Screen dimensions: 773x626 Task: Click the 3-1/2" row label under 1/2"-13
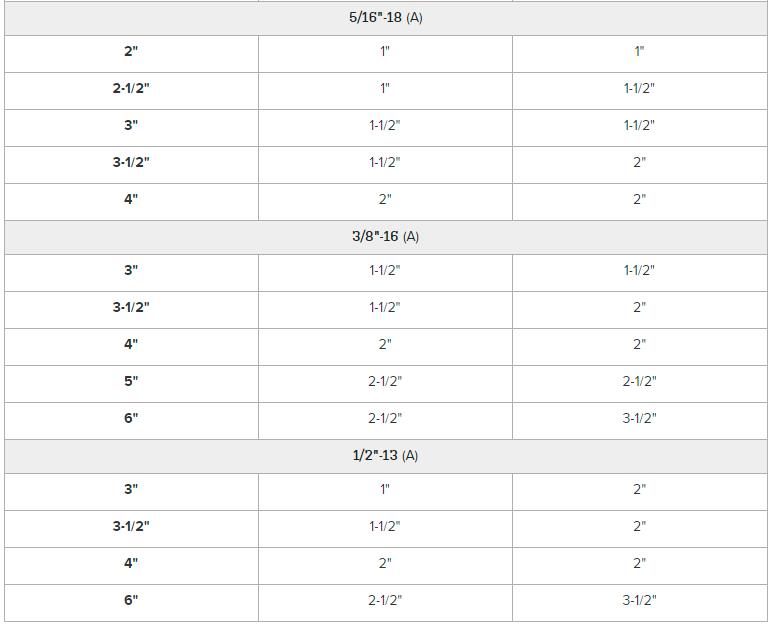click(131, 526)
